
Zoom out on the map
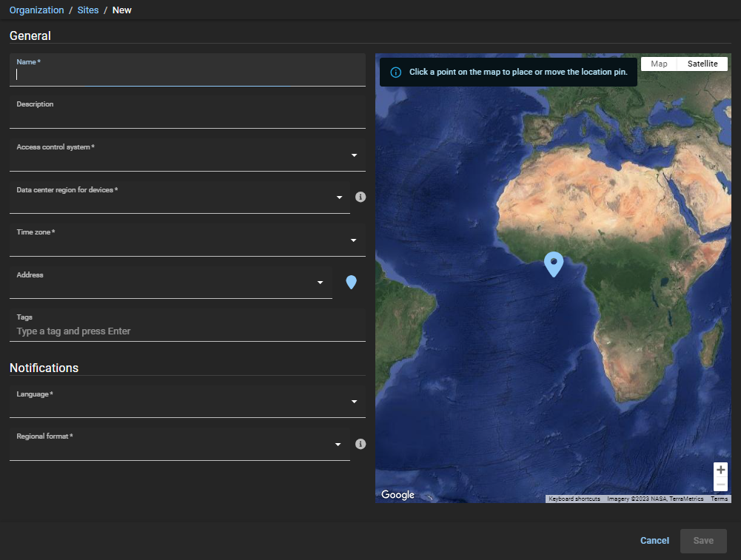(x=720, y=484)
